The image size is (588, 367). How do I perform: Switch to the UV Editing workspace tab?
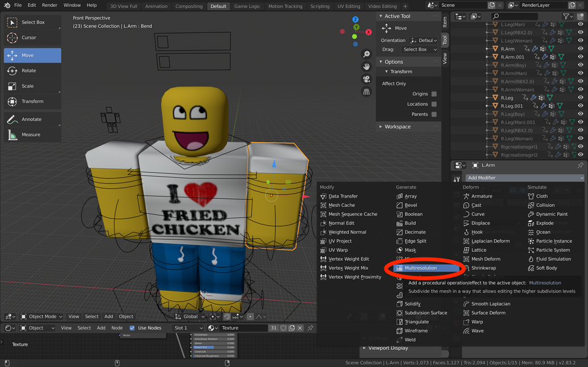(349, 6)
